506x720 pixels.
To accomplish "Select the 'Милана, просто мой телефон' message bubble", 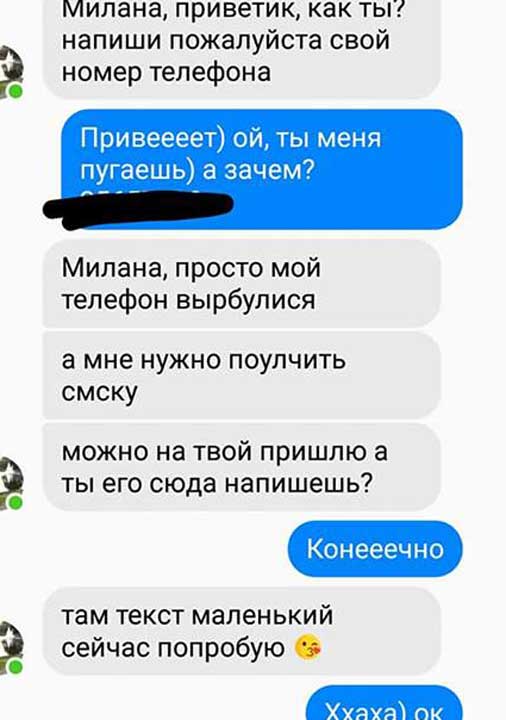I will (x=242, y=283).
